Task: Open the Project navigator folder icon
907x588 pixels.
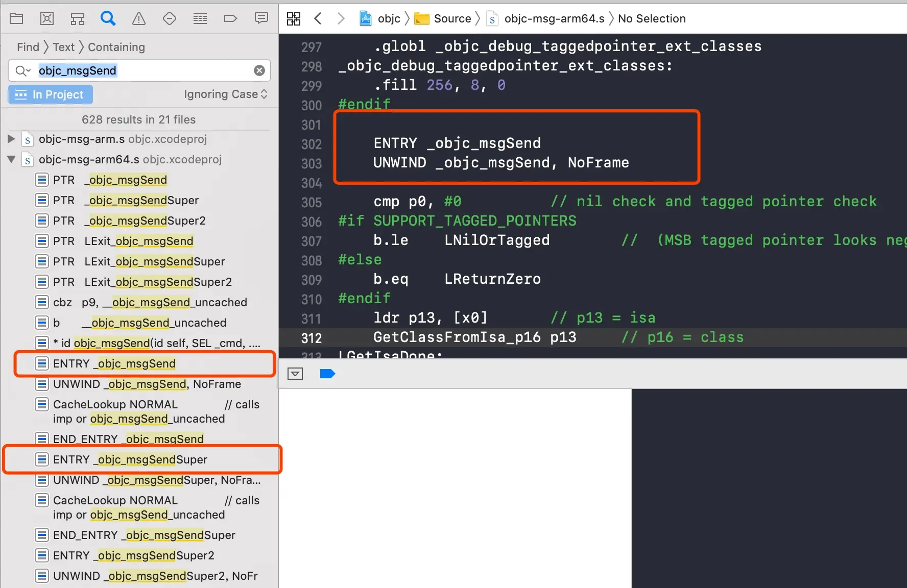Action: [16, 19]
